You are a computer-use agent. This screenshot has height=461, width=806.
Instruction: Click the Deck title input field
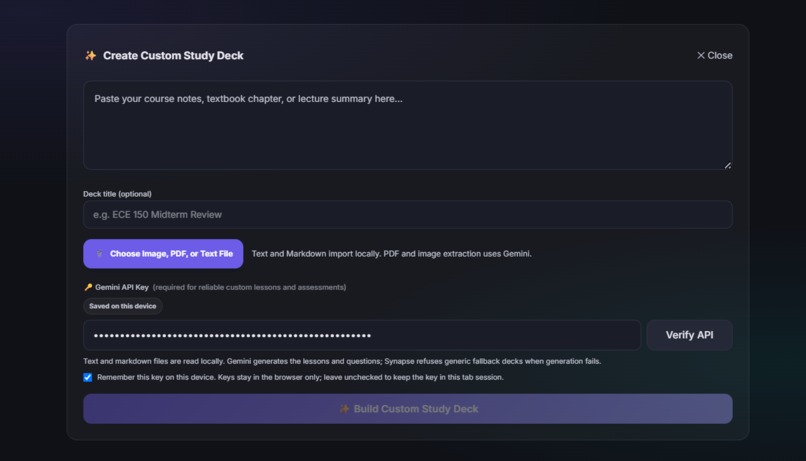[408, 214]
